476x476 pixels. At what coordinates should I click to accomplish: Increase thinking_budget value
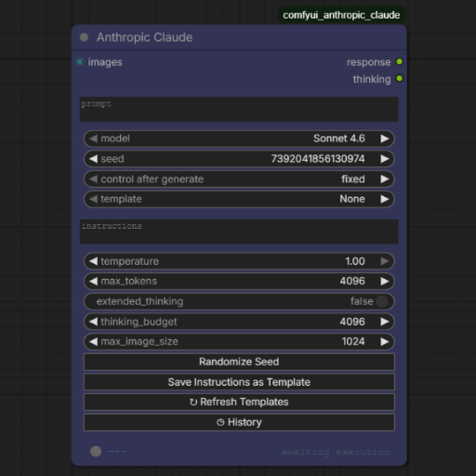coord(385,322)
